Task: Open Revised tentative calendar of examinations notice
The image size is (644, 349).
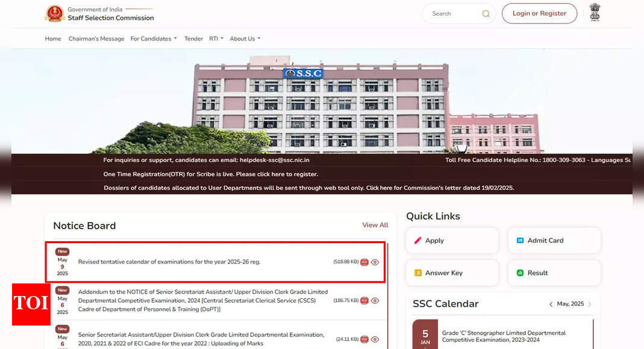Action: click(169, 262)
